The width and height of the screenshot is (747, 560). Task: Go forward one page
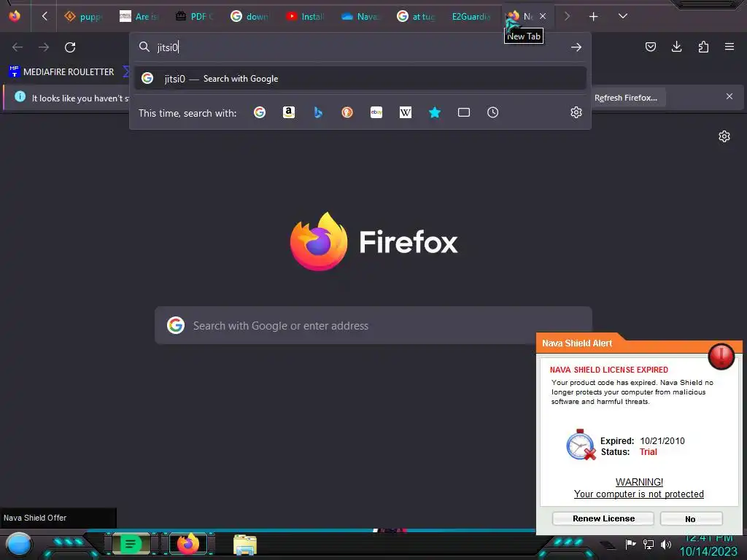[x=44, y=47]
